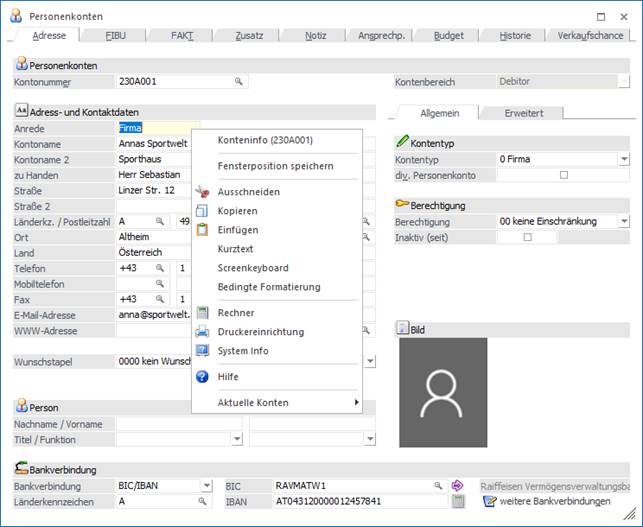Enable the Inaktiv (seit) checkbox
The width and height of the screenshot is (643, 527).
click(x=527, y=237)
